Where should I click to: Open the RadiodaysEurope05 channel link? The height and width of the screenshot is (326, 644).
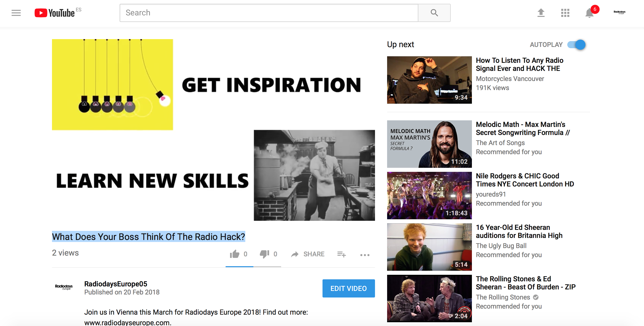pyautogui.click(x=116, y=284)
